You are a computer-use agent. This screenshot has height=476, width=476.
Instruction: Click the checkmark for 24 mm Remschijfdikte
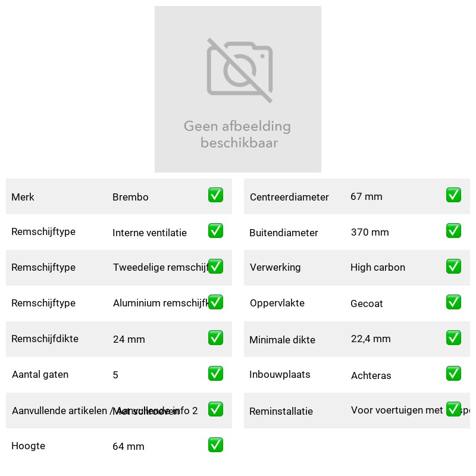click(215, 338)
